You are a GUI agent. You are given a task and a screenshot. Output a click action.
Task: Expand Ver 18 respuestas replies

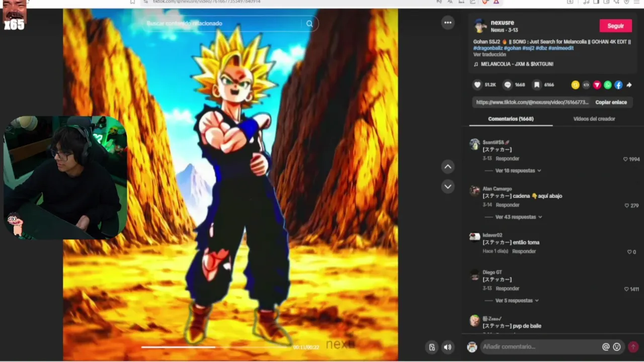coord(518,170)
